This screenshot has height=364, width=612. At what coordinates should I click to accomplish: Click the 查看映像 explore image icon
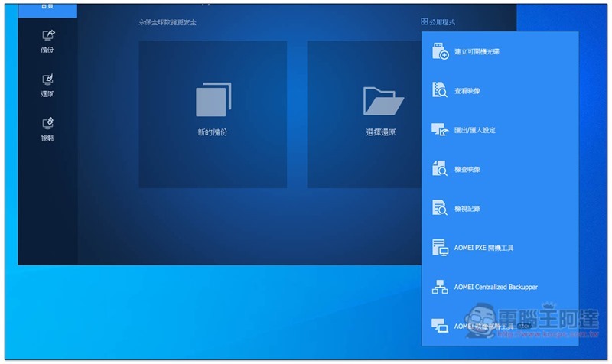[x=439, y=90]
